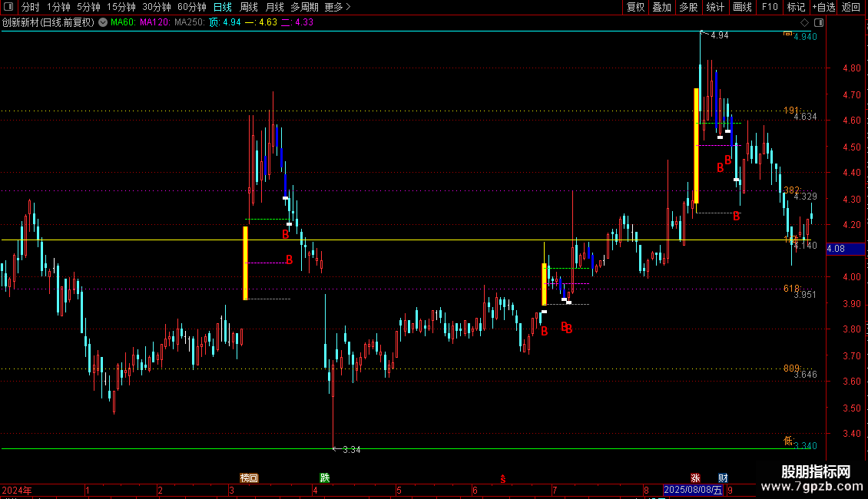868x499 pixels.
Task: Switch to the 月线 monthly tab
Action: click(274, 7)
